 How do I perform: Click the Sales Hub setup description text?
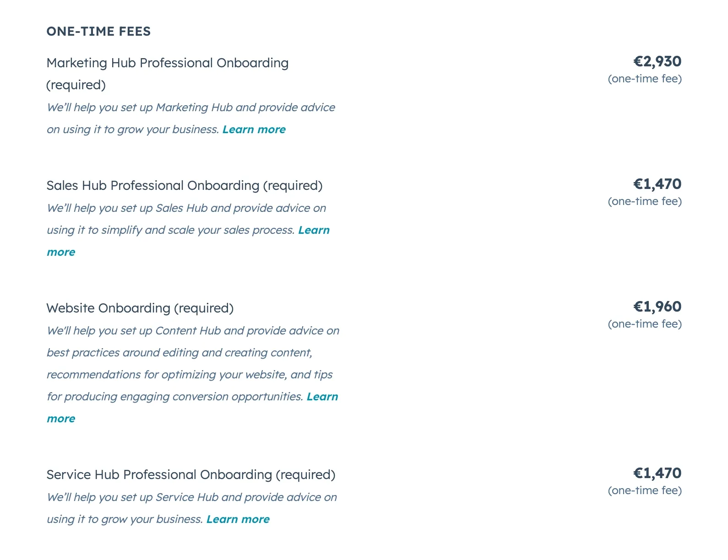(186, 208)
